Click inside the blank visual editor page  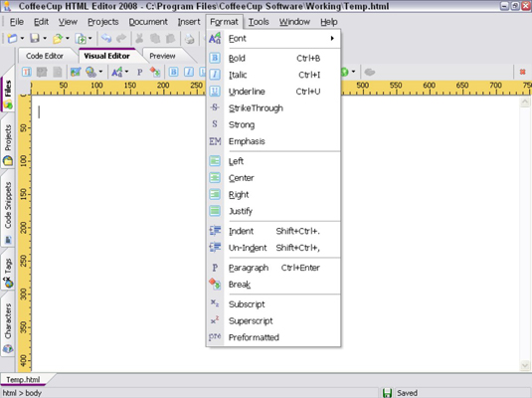118,234
